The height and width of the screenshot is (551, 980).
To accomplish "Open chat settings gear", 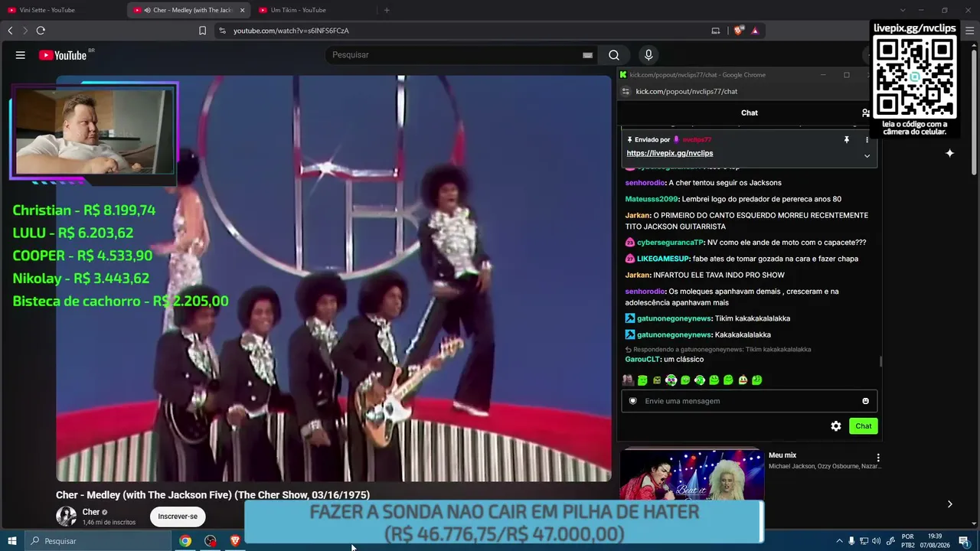I will pos(836,426).
